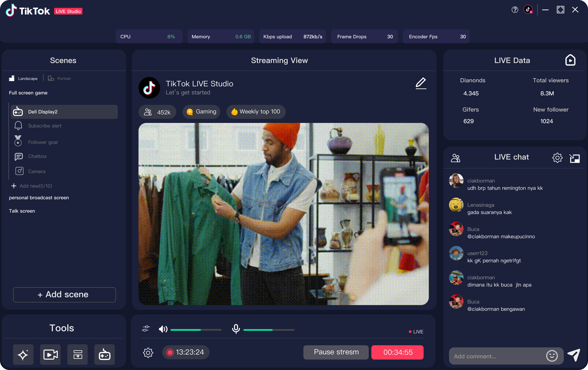The image size is (588, 370).
Task: Send comment with paper plane icon
Action: (x=574, y=355)
